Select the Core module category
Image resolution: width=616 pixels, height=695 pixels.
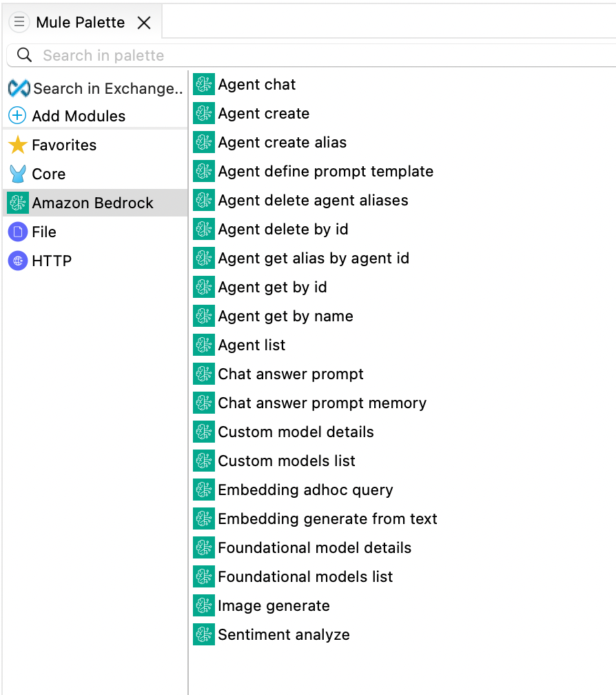[49, 174]
